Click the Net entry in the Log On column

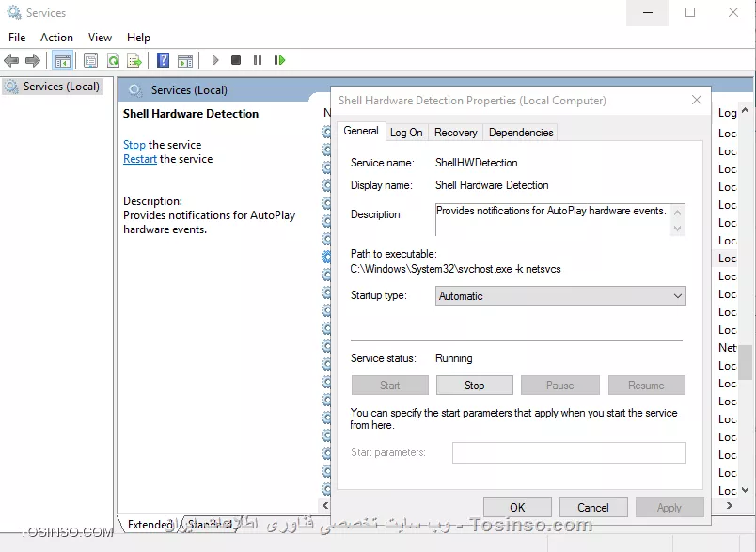727,348
